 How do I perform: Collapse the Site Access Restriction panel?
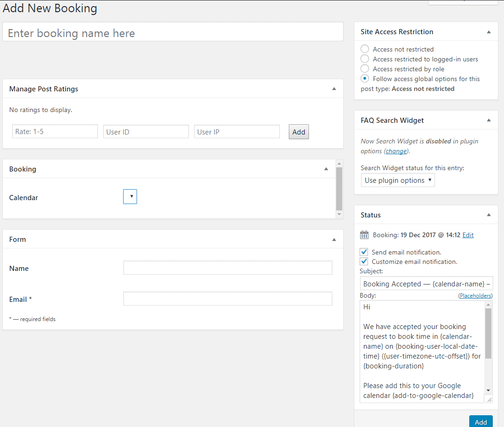point(489,32)
